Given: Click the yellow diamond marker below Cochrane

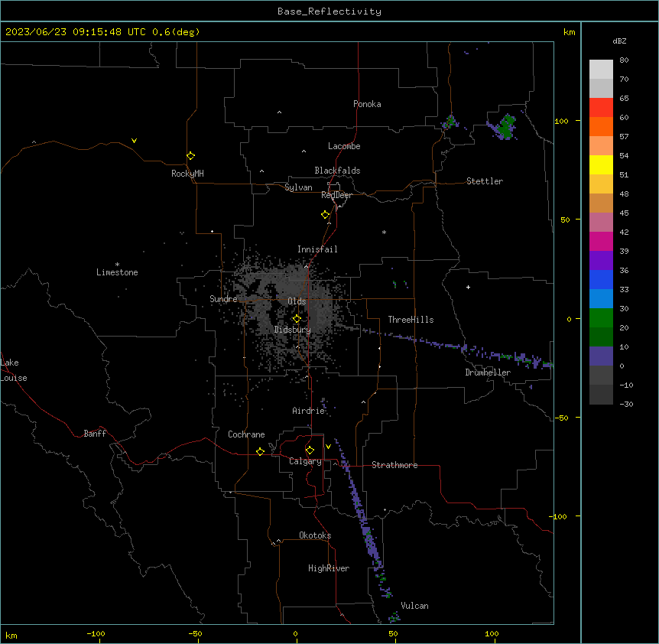Looking at the screenshot, I should 260,451.
